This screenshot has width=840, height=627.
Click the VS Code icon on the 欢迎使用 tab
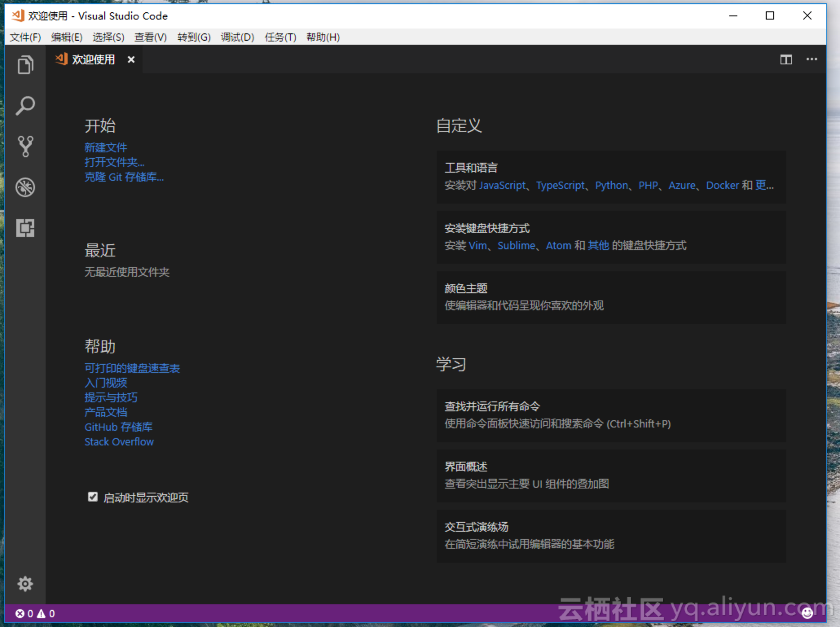(61, 59)
